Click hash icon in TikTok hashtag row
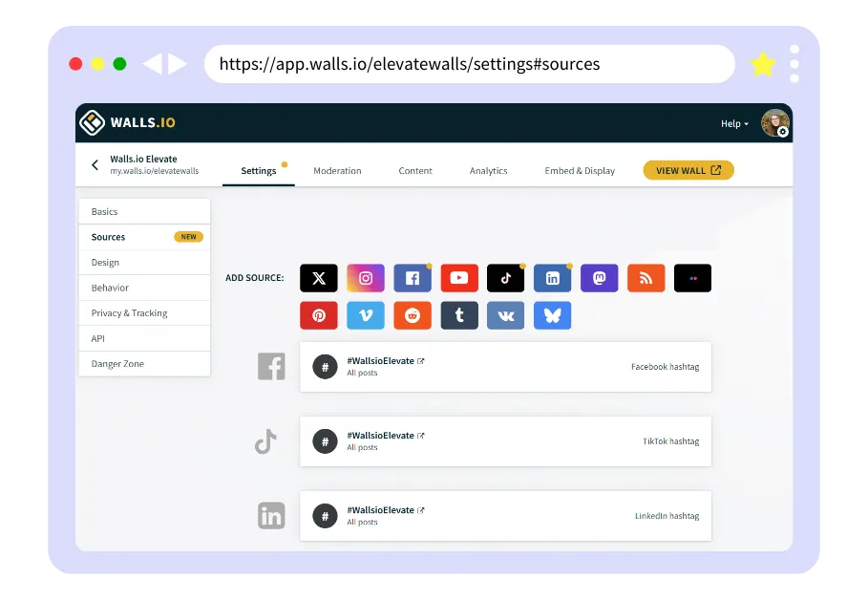 pyautogui.click(x=325, y=441)
